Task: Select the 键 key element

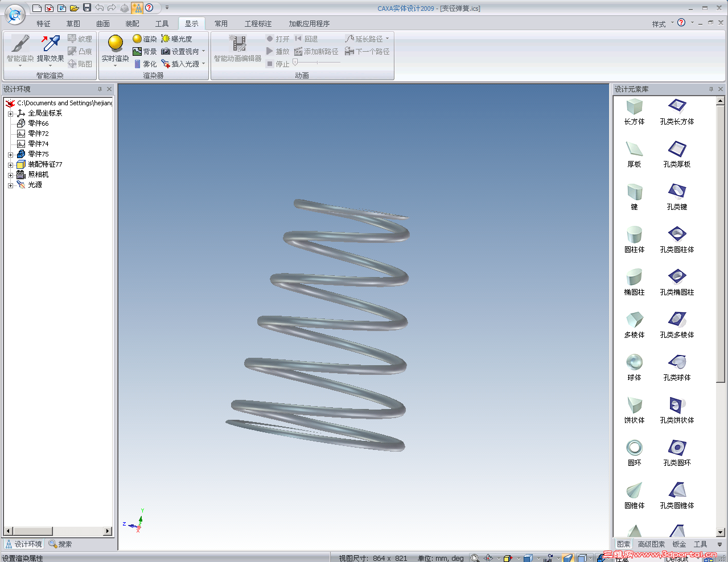Action: pyautogui.click(x=634, y=197)
